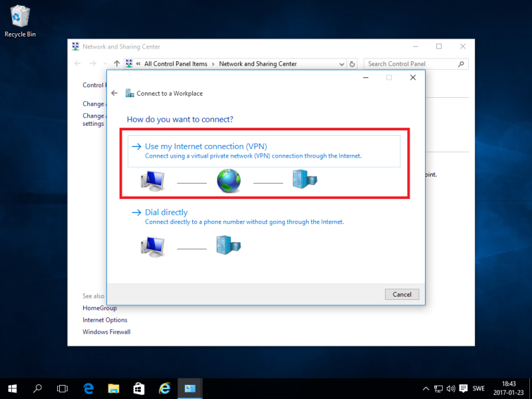
Task: Open the Internet Options link
Action: click(105, 320)
